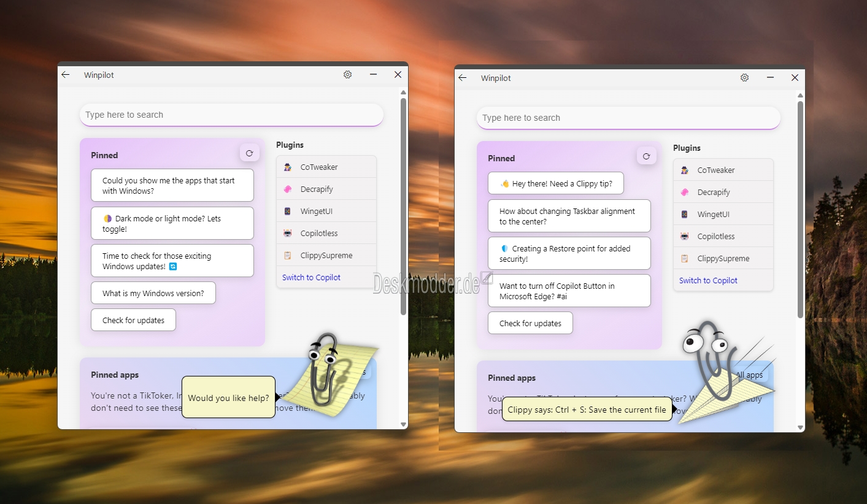Click the 'Would you like help?' speech bubble

click(229, 397)
